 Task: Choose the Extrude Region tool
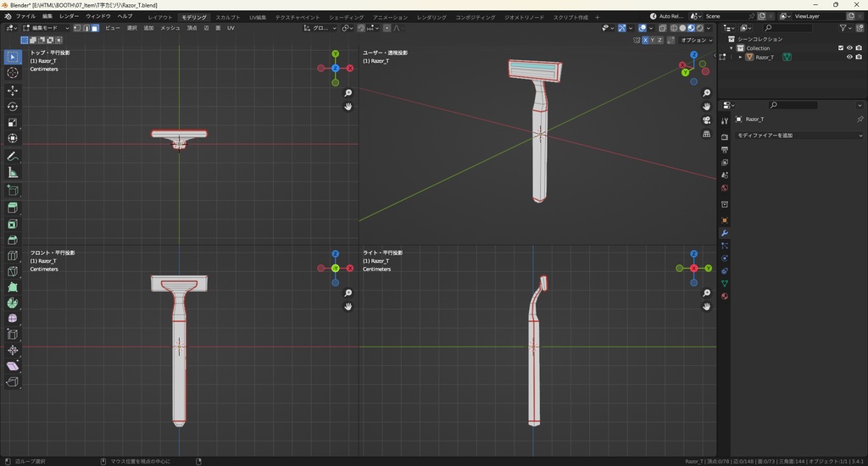click(x=13, y=208)
